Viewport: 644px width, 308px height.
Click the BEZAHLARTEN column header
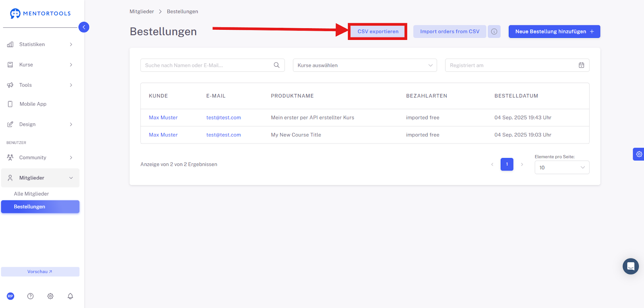click(427, 96)
